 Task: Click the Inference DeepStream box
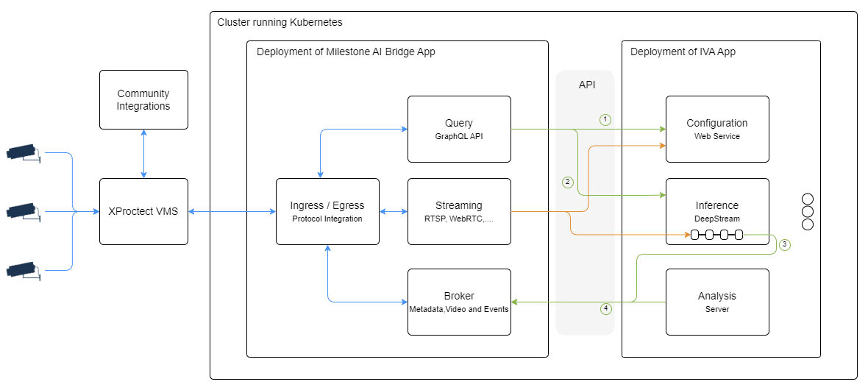717,206
